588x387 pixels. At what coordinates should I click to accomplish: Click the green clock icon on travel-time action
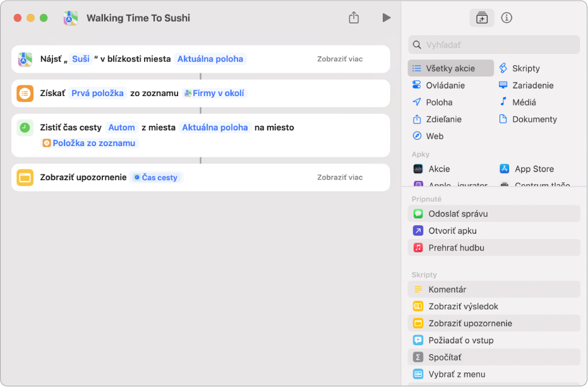[x=25, y=128]
